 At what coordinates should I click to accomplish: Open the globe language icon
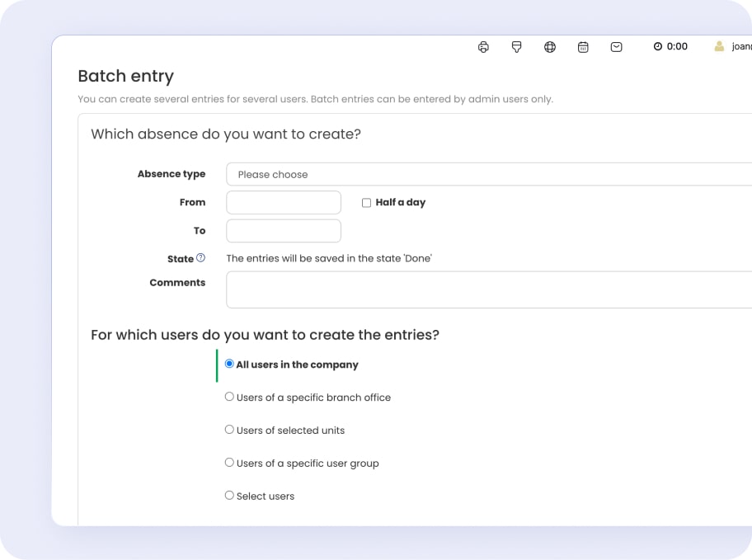(550, 47)
